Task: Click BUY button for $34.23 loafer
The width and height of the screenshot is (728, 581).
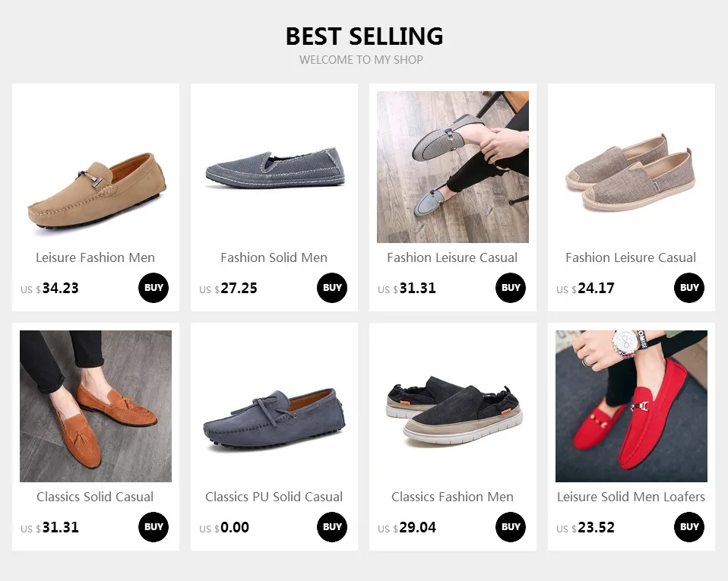Action: coord(154,288)
